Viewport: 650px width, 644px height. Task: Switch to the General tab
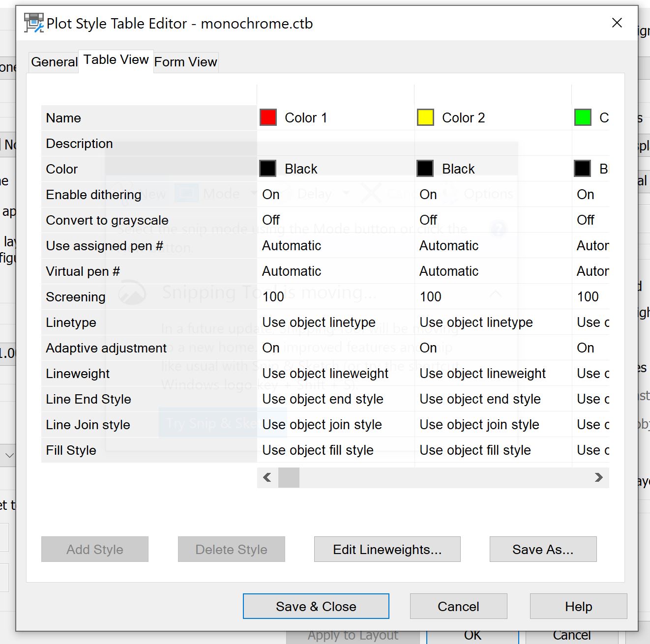pyautogui.click(x=54, y=62)
